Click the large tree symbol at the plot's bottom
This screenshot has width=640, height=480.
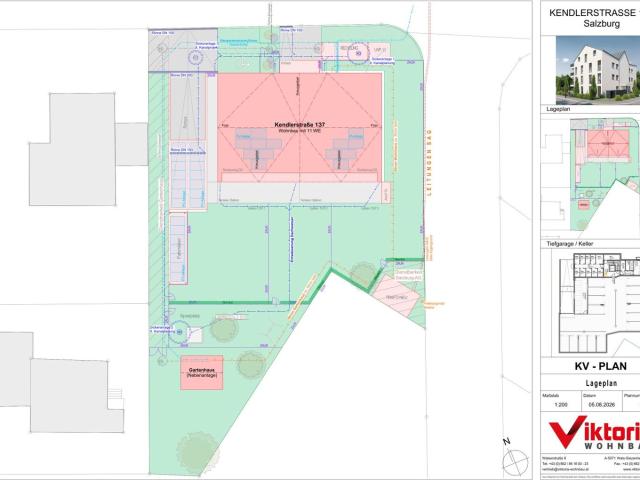coord(198,453)
